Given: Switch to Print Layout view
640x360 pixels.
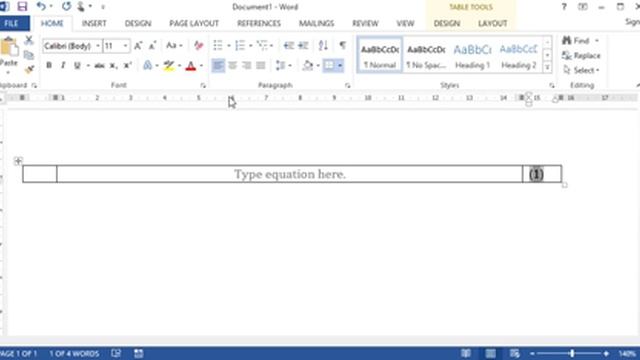Looking at the screenshot, I should pos(491,353).
